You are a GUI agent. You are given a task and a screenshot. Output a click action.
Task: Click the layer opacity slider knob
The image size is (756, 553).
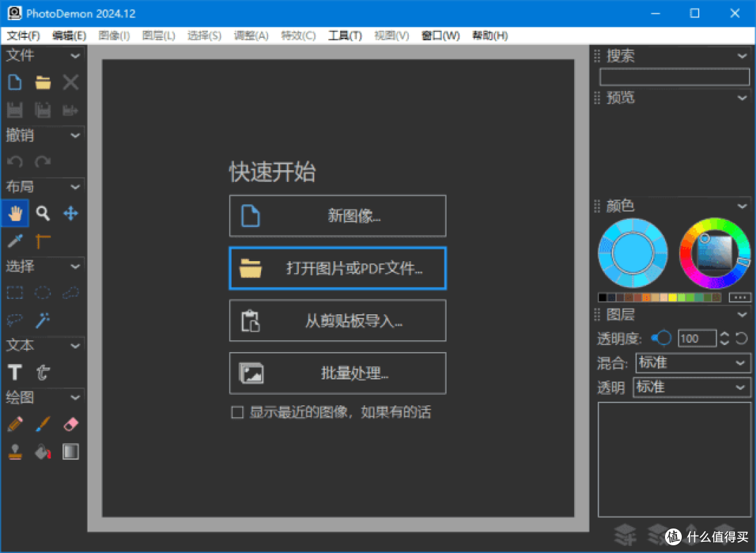click(x=664, y=338)
